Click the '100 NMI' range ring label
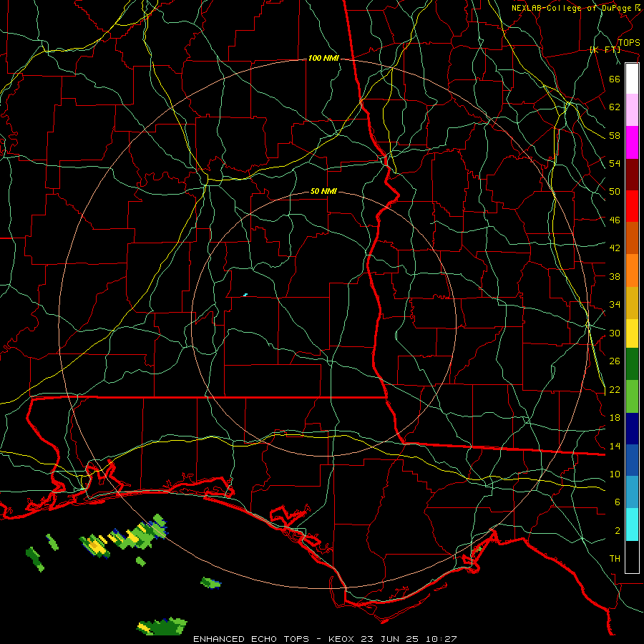The image size is (644, 644). (323, 59)
